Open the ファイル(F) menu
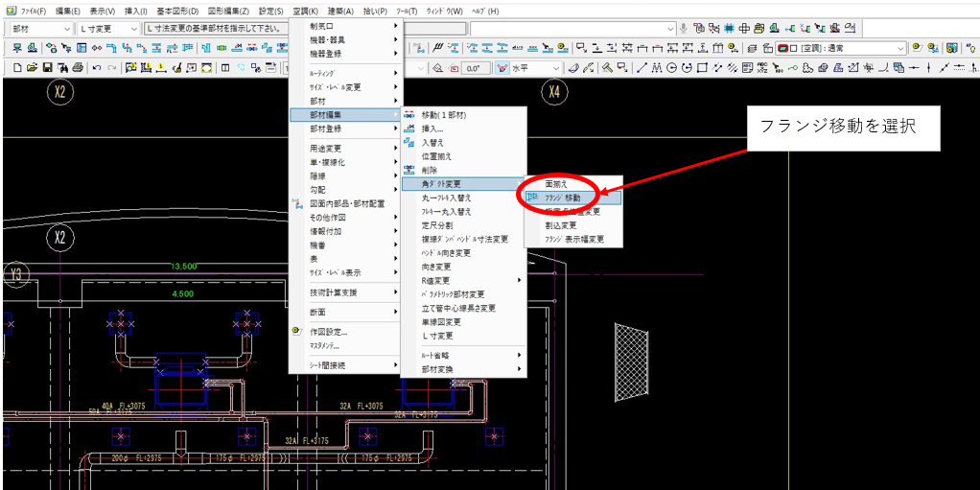Image resolution: width=980 pixels, height=490 pixels. click(34, 12)
